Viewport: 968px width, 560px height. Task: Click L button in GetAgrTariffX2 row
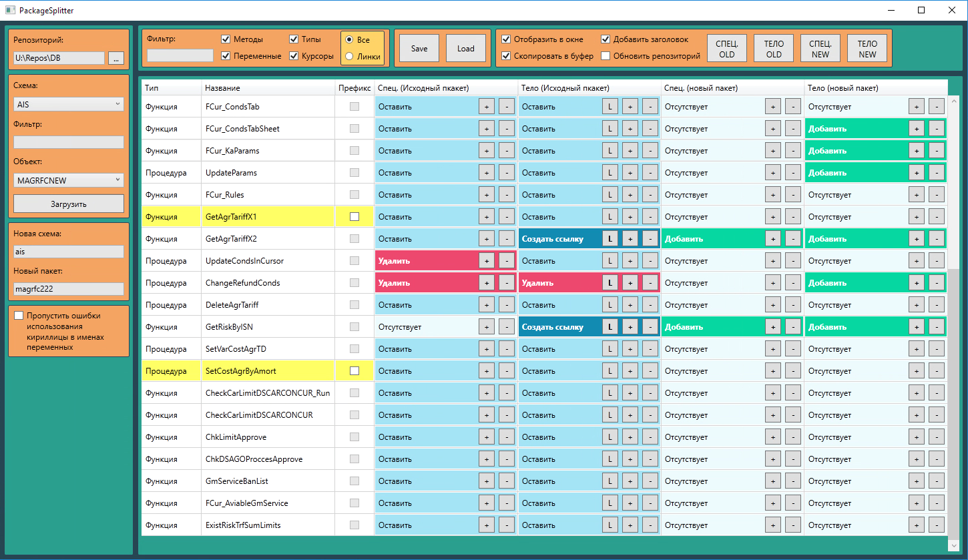[610, 239]
